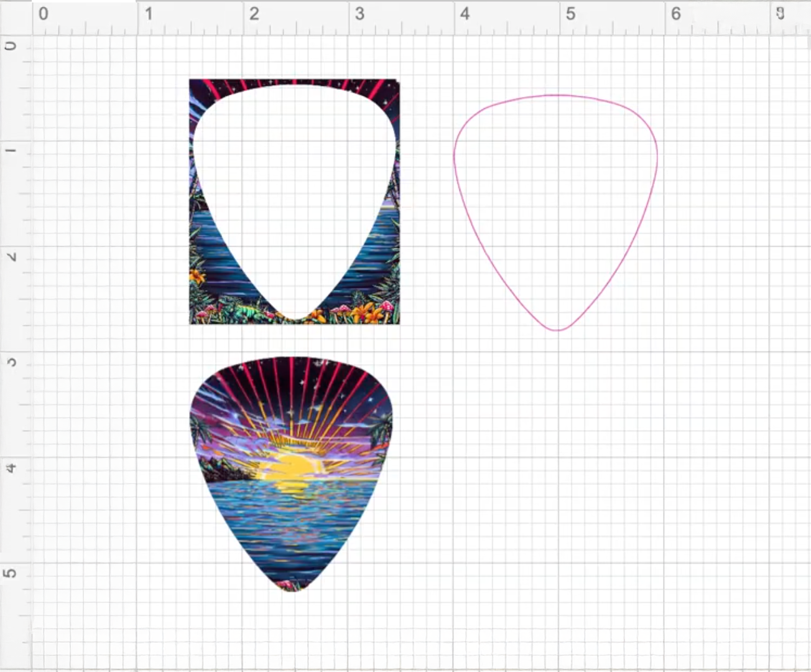
Task: Select the sunset-printed guitar pick shape
Action: coord(291,498)
